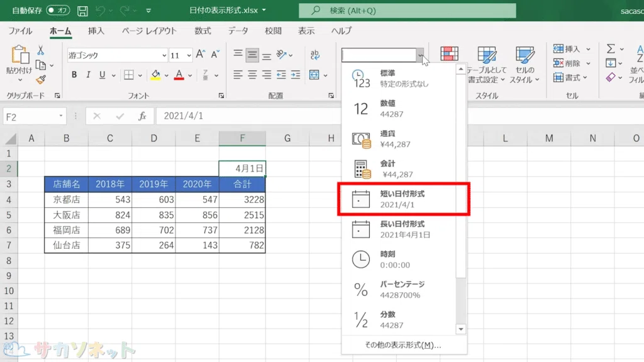This screenshot has height=362, width=644.
Task: Click the Copy icon
Action: 41,65
